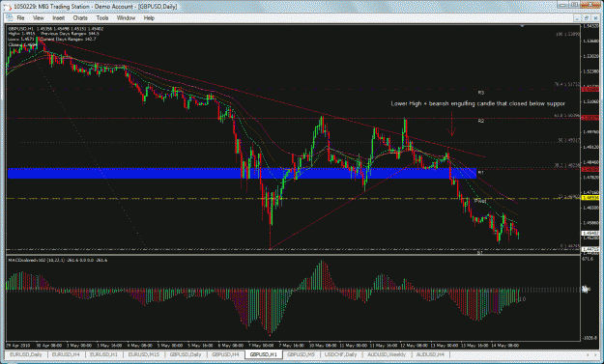Click the MACDcolored indicator label

58,261
